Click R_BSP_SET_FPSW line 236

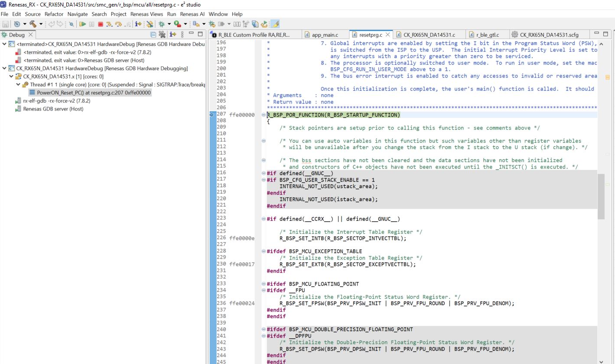(x=397, y=303)
